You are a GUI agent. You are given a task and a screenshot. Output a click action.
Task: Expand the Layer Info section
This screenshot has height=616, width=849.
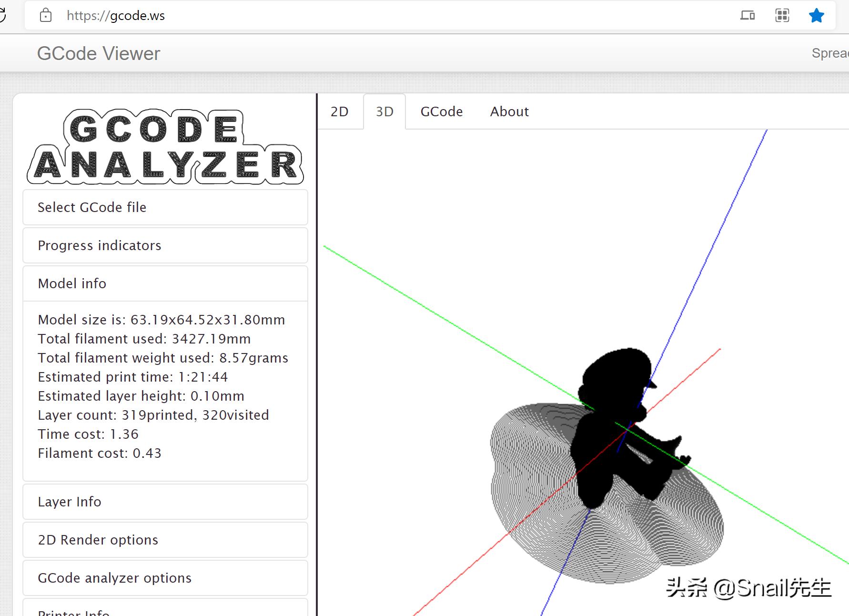tap(165, 502)
